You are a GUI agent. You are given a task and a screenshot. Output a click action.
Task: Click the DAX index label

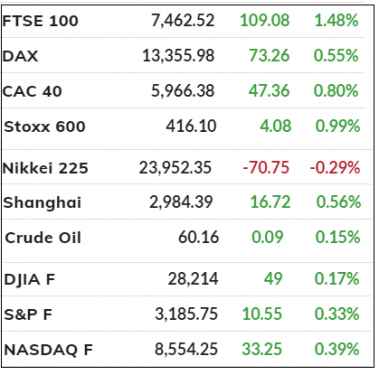tap(20, 56)
